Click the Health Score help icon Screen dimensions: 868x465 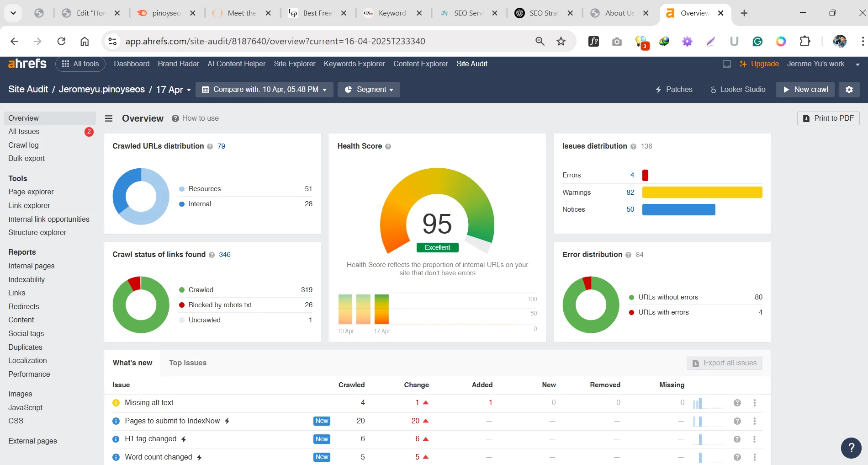click(388, 147)
